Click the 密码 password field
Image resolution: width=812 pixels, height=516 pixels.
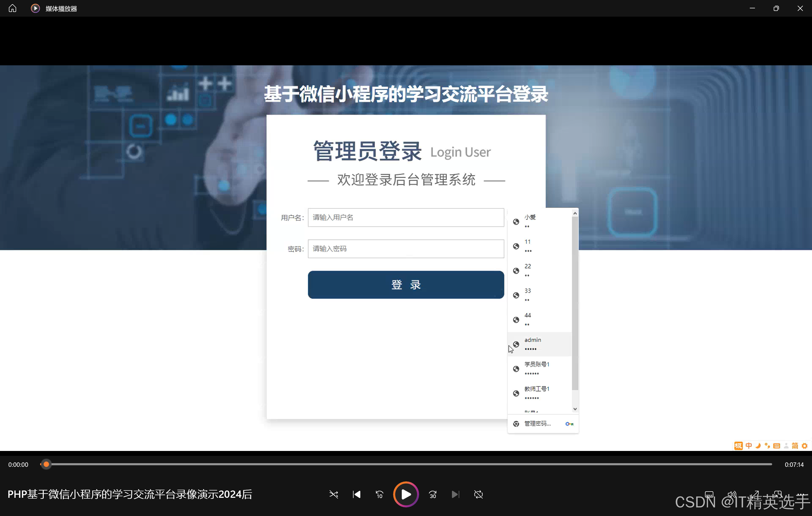pos(406,249)
